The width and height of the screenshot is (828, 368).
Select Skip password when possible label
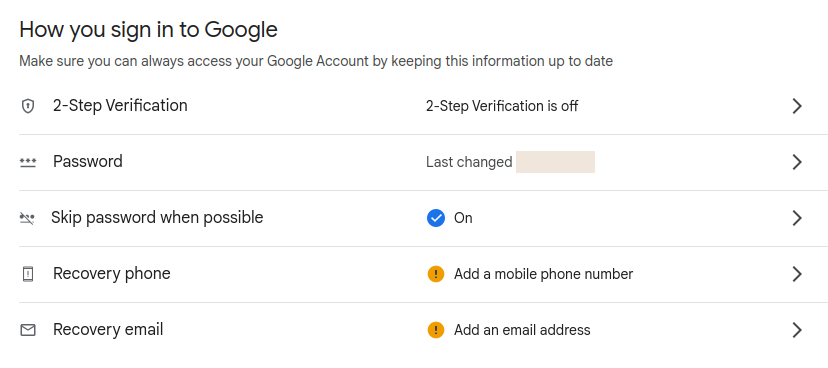click(x=157, y=218)
